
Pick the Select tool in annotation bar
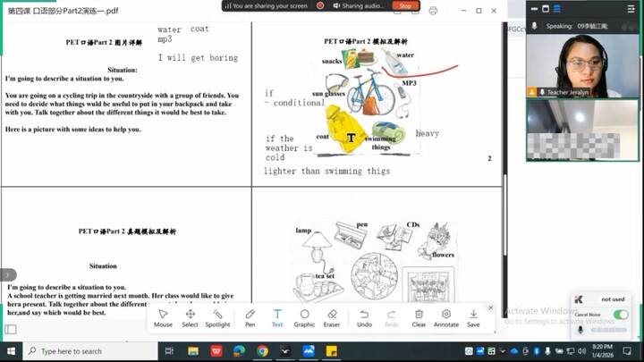click(x=190, y=318)
